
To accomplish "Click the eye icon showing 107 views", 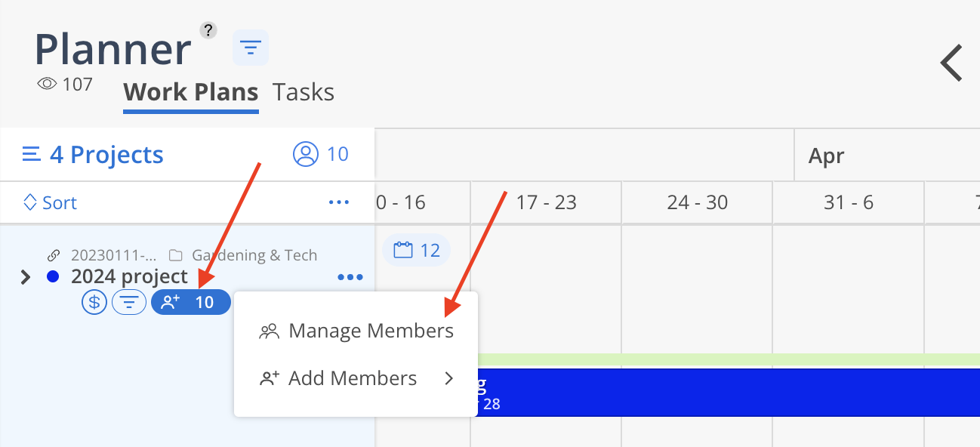I will tap(47, 84).
